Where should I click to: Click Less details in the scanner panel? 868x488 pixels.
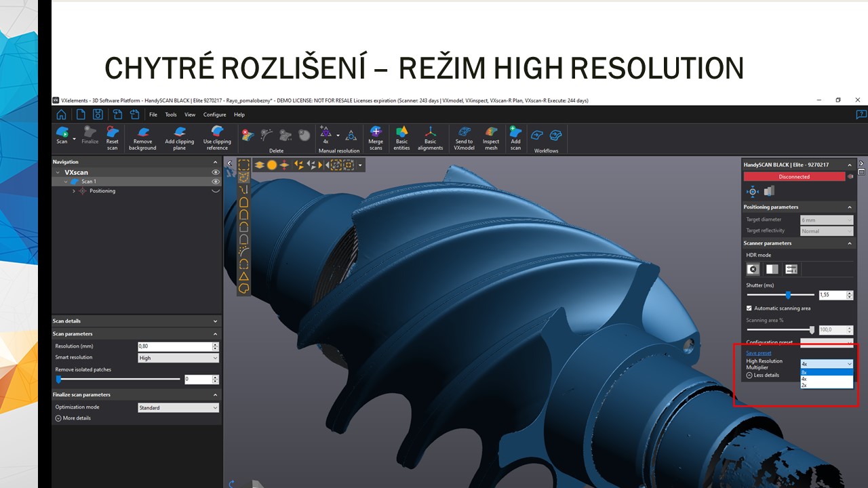[x=766, y=375]
